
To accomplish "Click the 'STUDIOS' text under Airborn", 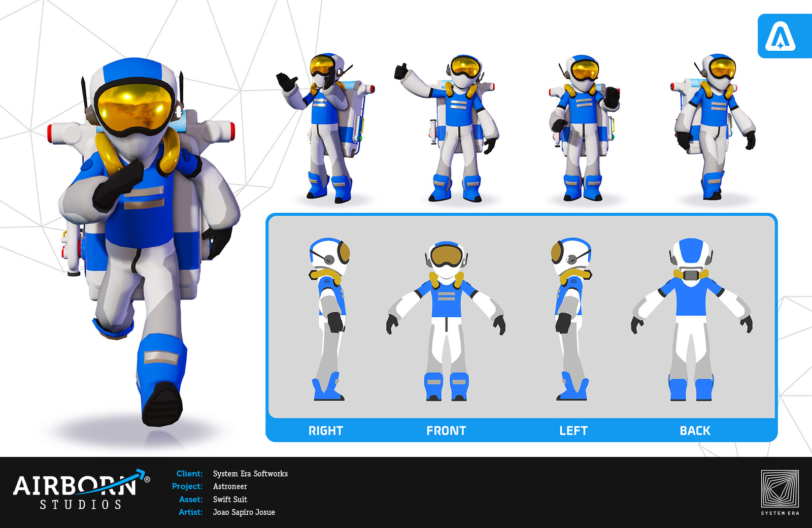I will 81,505.
